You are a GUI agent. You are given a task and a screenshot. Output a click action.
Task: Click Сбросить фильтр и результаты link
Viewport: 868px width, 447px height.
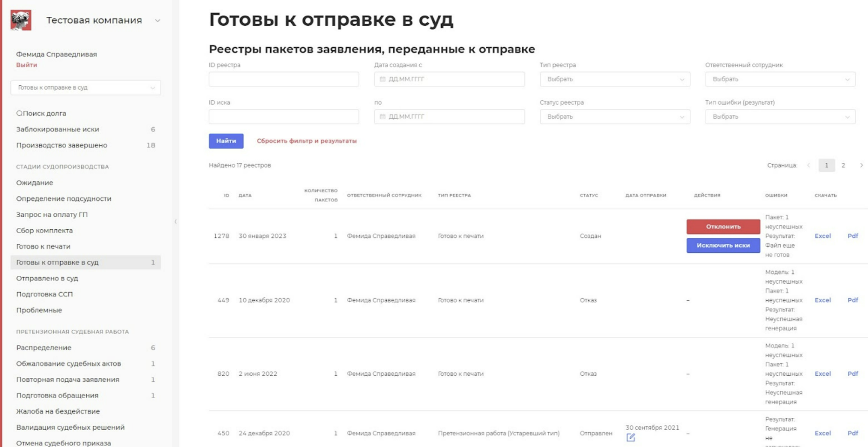click(x=307, y=141)
